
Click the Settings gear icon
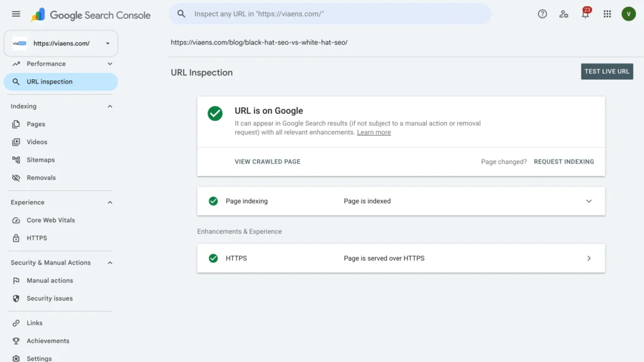(x=16, y=358)
